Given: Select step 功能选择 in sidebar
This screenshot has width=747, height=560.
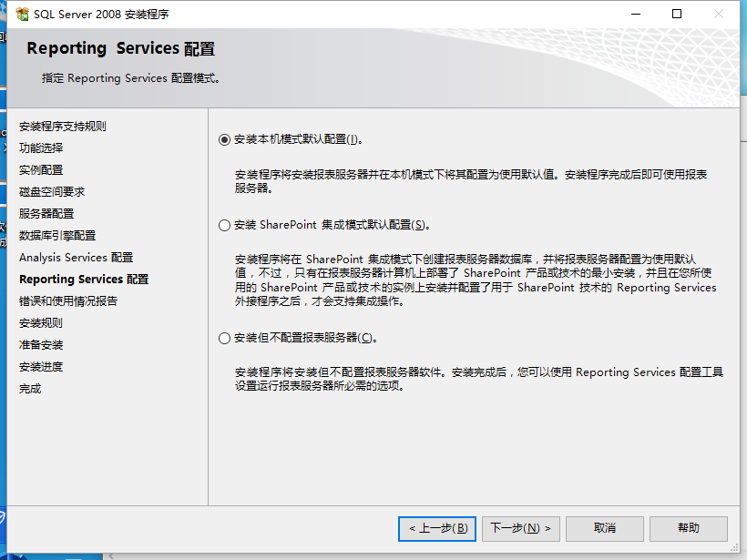Looking at the screenshot, I should 41,148.
